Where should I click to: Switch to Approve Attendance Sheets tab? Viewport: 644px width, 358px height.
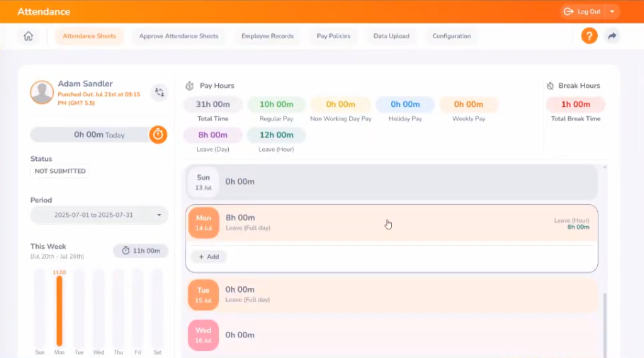[x=179, y=36]
